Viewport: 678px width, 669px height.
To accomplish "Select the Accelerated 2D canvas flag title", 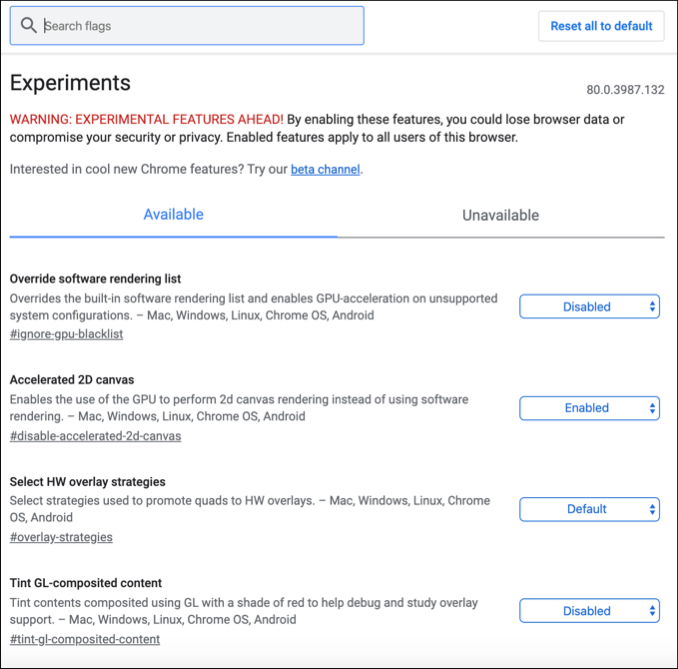I will click(x=71, y=380).
